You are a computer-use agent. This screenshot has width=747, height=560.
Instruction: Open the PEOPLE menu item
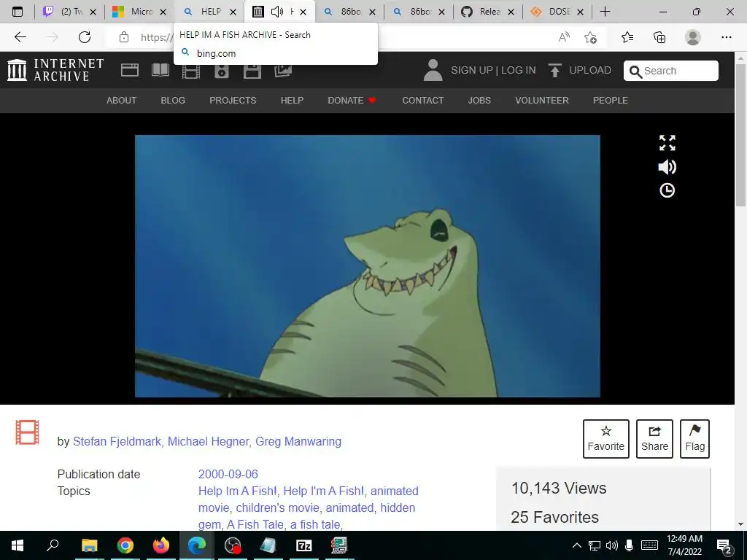611,101
